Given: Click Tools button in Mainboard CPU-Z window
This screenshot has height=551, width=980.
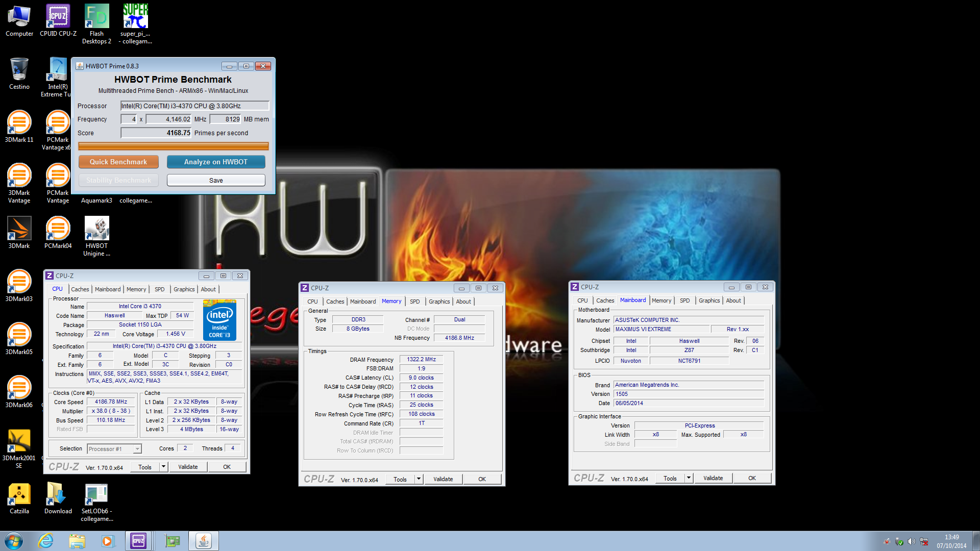Looking at the screenshot, I should click(x=670, y=478).
